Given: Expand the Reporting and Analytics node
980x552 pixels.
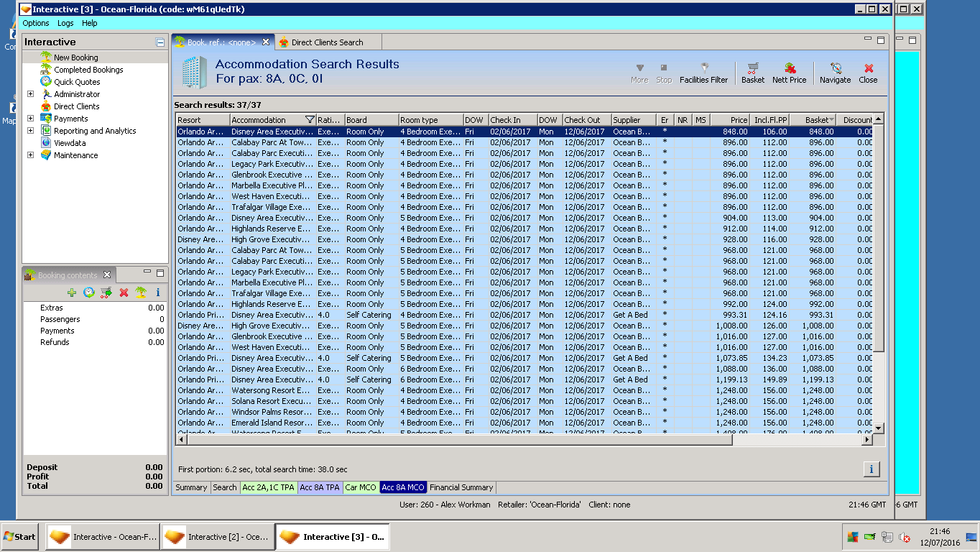Looking at the screenshot, I should tap(30, 131).
